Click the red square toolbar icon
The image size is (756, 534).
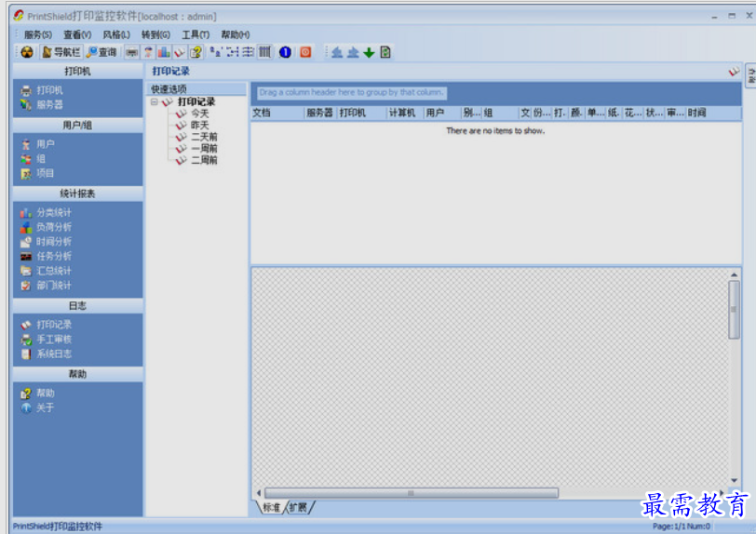click(305, 52)
